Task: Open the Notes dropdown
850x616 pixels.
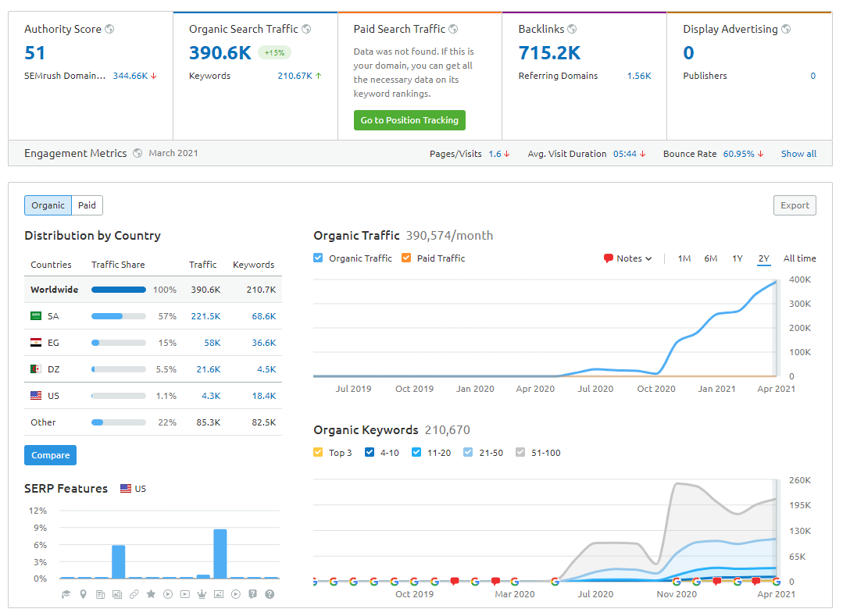Action: click(627, 258)
